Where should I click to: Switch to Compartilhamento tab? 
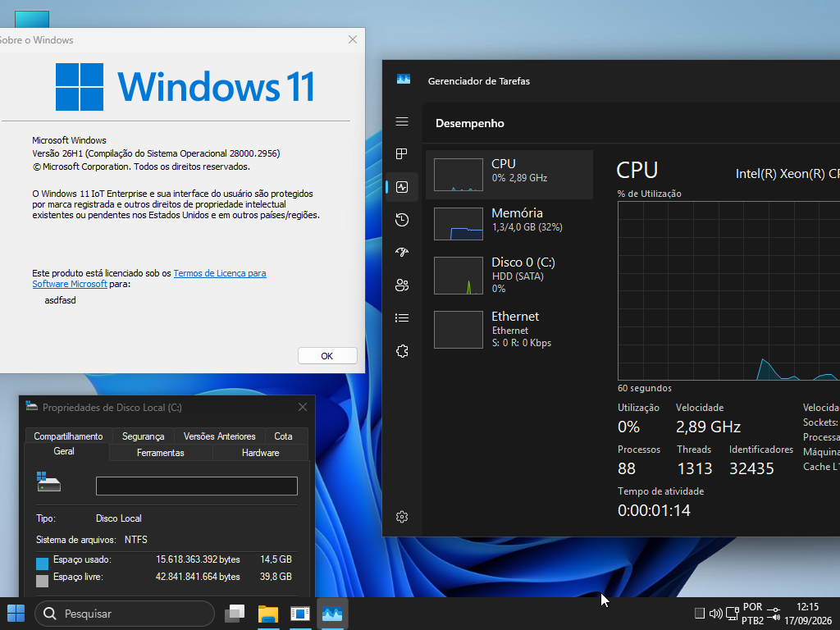(68, 436)
